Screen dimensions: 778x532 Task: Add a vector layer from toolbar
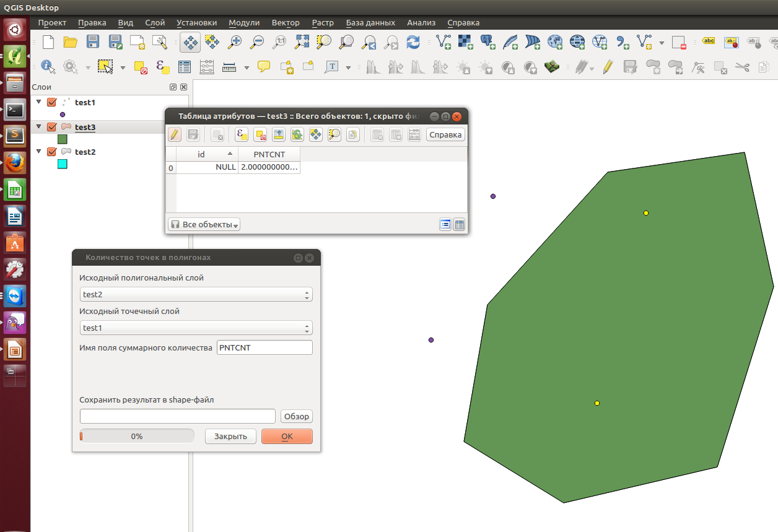pos(444,42)
